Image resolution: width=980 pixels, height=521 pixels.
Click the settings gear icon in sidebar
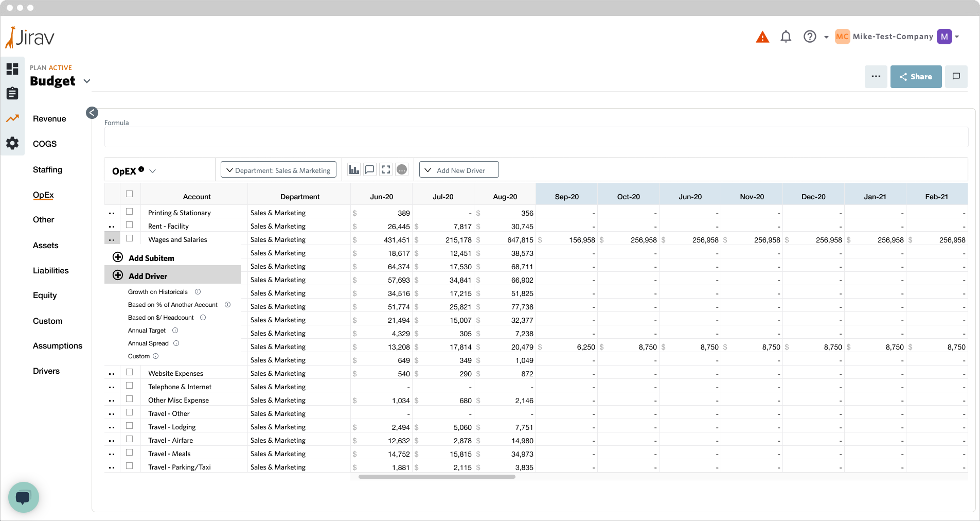coord(12,143)
